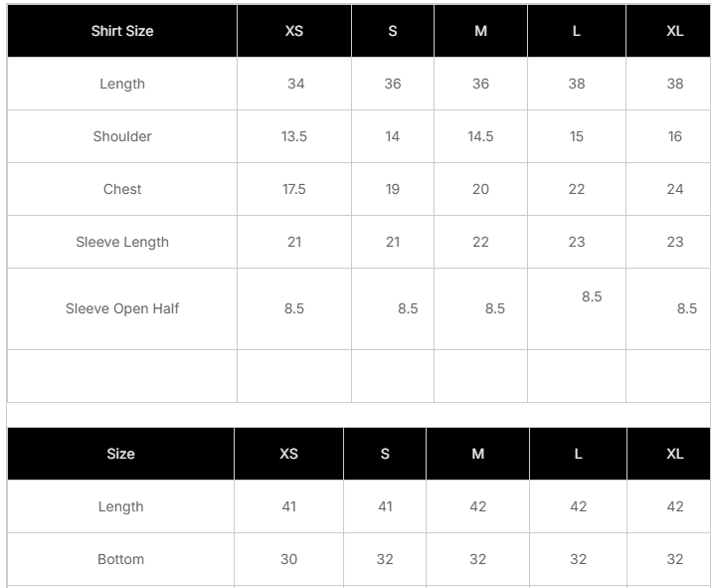
Task: Click the chest value 17.5 for XS
Action: coord(294,189)
